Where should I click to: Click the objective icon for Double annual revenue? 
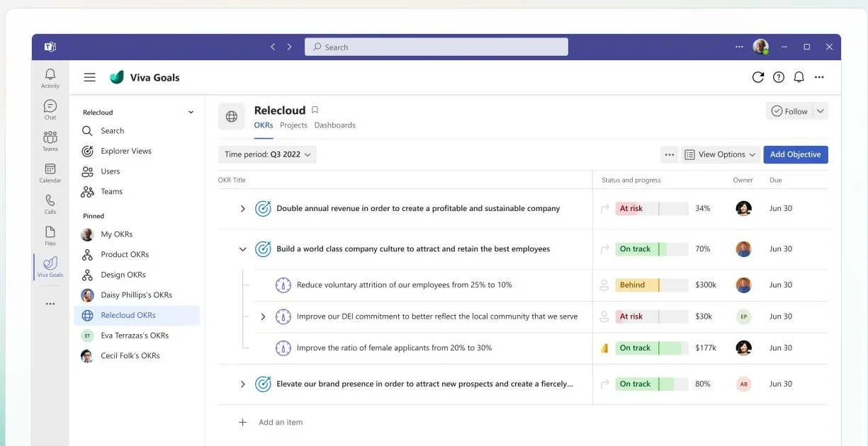(263, 208)
